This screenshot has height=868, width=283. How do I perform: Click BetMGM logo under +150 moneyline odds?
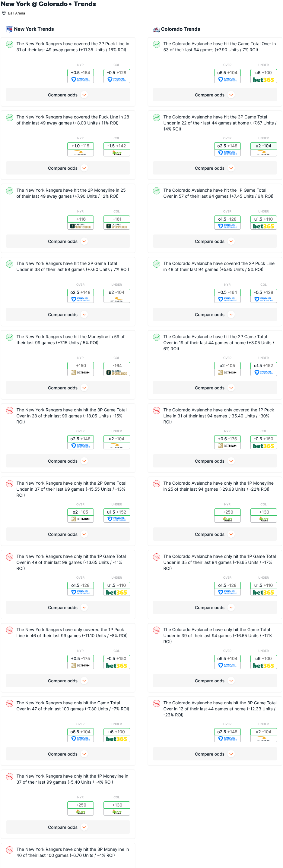80,373
